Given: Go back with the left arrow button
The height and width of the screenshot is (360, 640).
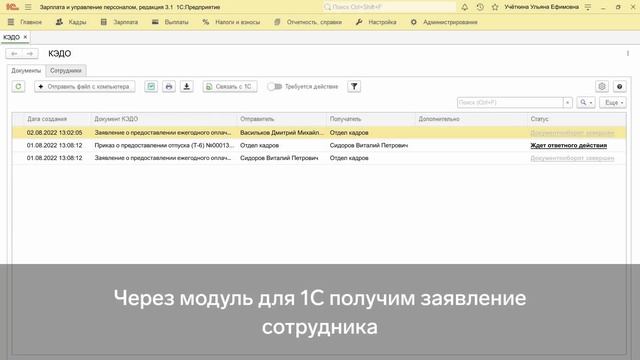Looking at the screenshot, I should click(14, 53).
